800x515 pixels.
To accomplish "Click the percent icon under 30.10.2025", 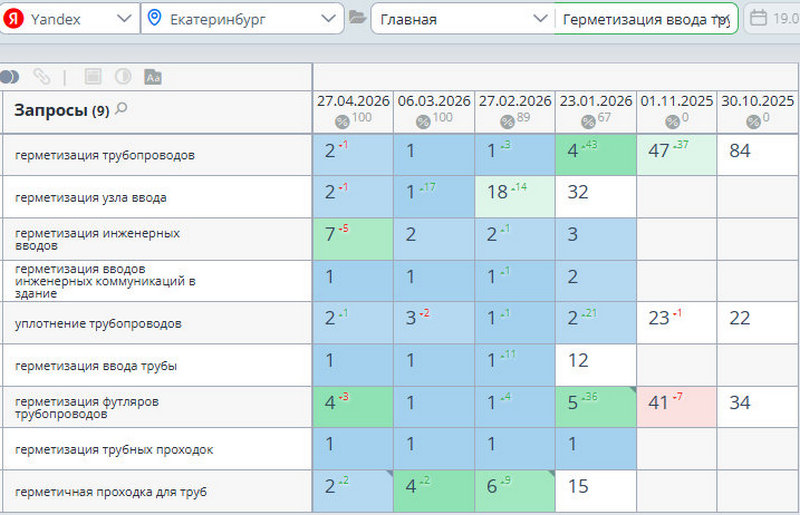I will tap(753, 121).
